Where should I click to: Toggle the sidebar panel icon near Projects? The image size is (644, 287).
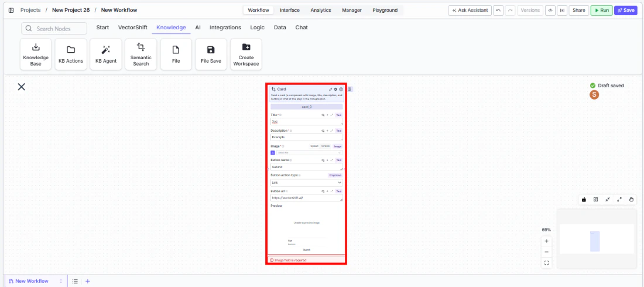[11, 11]
